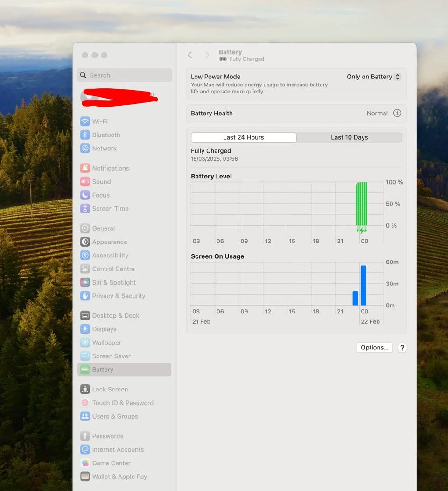Image resolution: width=448 pixels, height=491 pixels.
Task: Open the help question mark button
Action: point(402,347)
